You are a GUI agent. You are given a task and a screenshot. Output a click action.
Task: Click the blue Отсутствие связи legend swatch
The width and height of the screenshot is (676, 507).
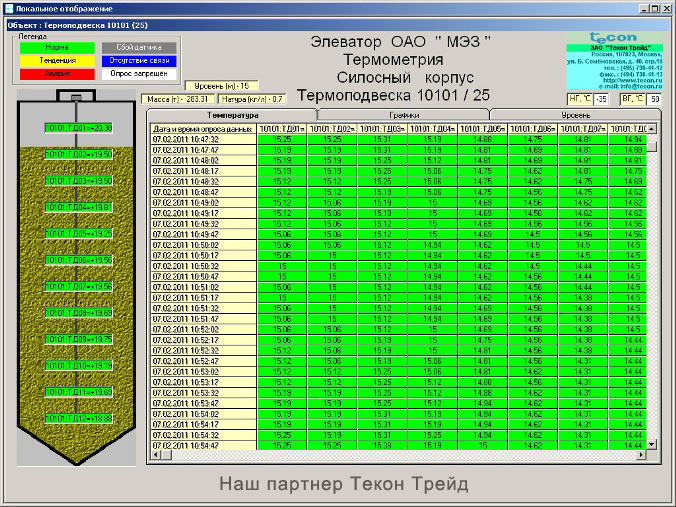tap(139, 61)
